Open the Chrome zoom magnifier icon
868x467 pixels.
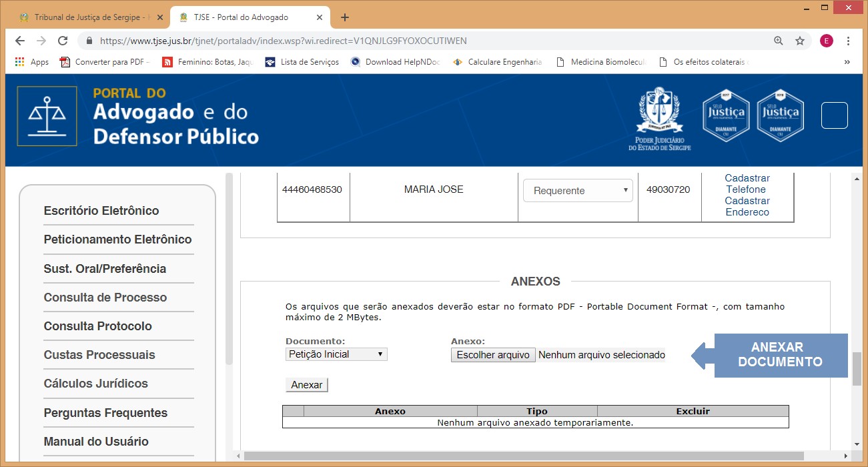click(778, 41)
